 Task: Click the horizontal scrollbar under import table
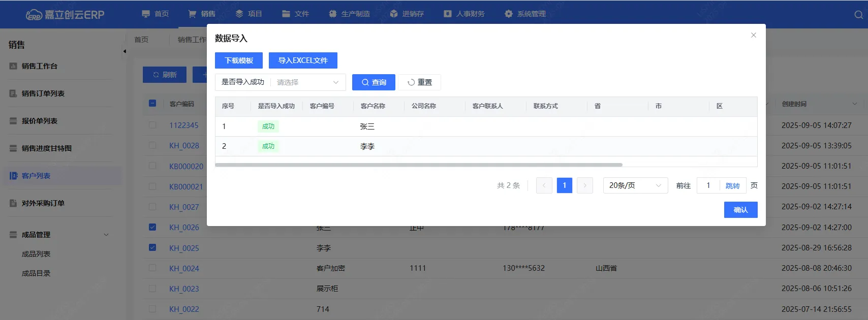[x=419, y=165]
